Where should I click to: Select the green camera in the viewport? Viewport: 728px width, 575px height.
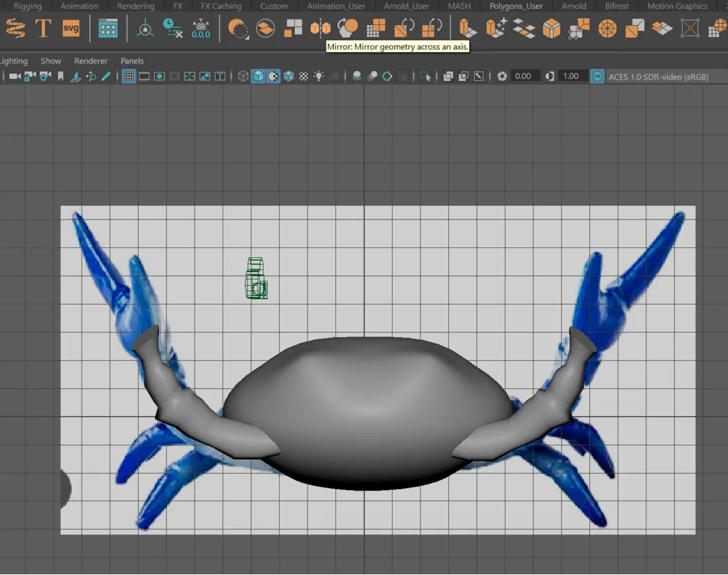pos(256,277)
